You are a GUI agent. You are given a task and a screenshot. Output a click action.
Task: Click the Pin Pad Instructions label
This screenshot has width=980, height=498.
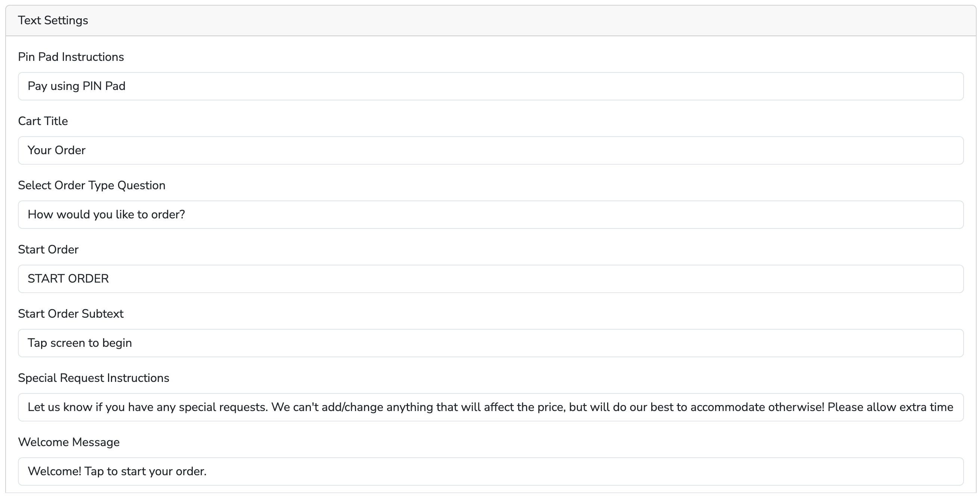pos(71,57)
